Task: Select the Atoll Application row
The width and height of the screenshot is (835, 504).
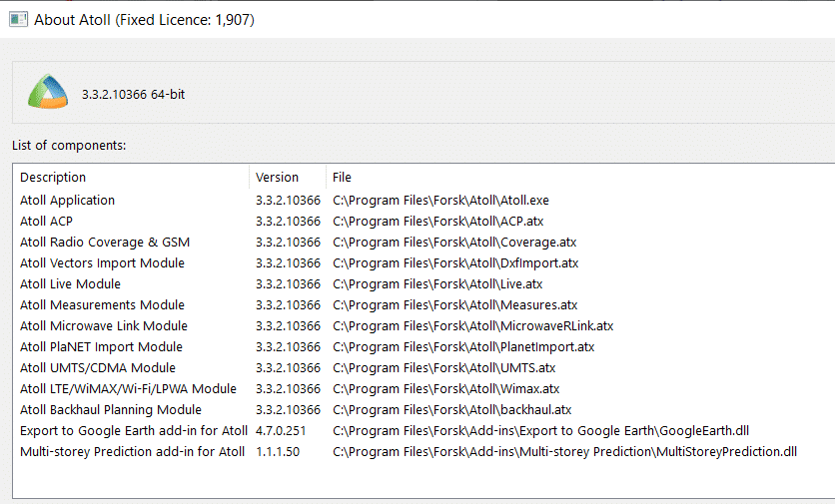Action: click(67, 201)
